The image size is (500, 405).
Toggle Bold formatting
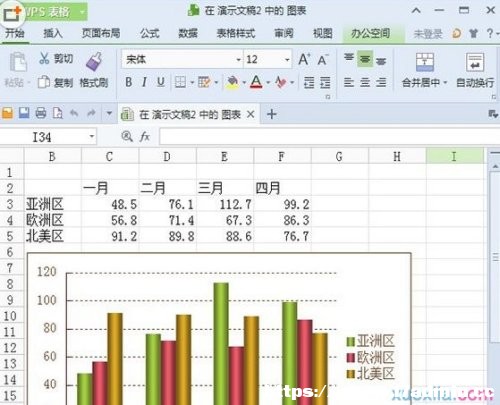coord(129,82)
